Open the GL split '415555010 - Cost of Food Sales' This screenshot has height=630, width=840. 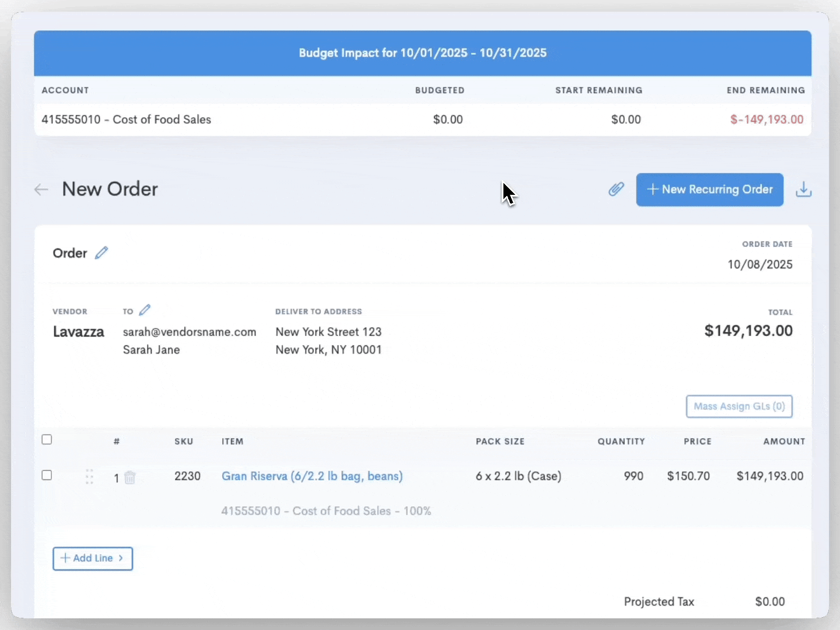pyautogui.click(x=325, y=511)
